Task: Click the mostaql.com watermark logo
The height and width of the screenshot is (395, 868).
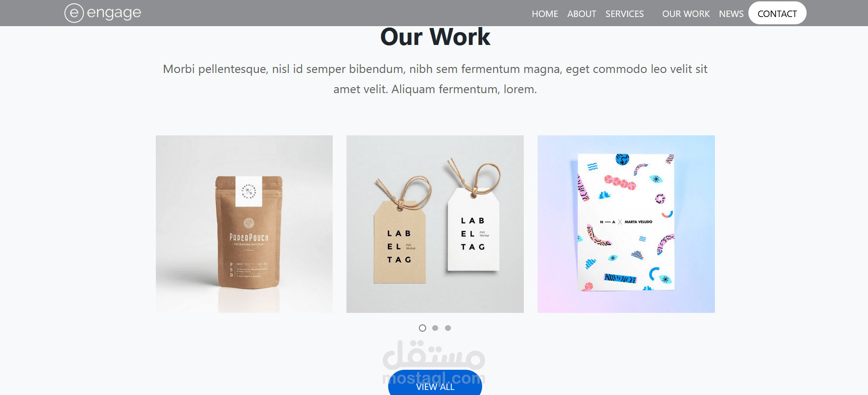Action: [x=434, y=362]
